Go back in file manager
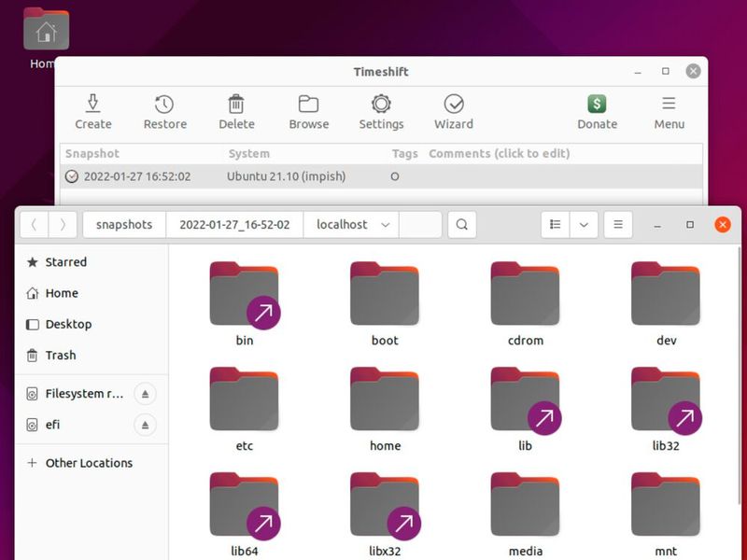747x560 pixels. click(x=34, y=224)
